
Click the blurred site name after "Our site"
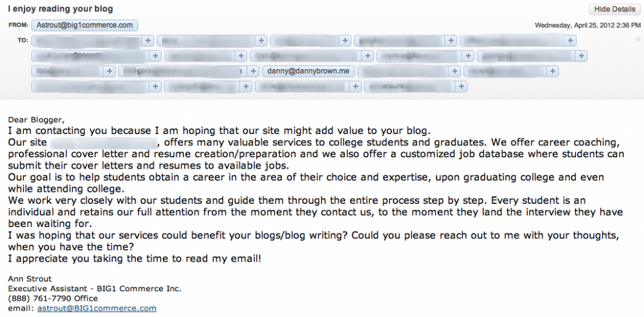[104, 143]
